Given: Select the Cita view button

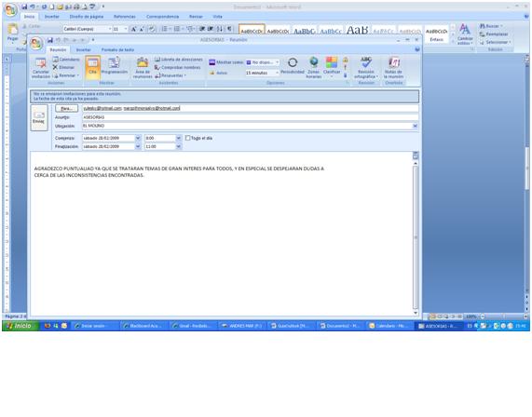Looking at the screenshot, I should click(x=92, y=67).
